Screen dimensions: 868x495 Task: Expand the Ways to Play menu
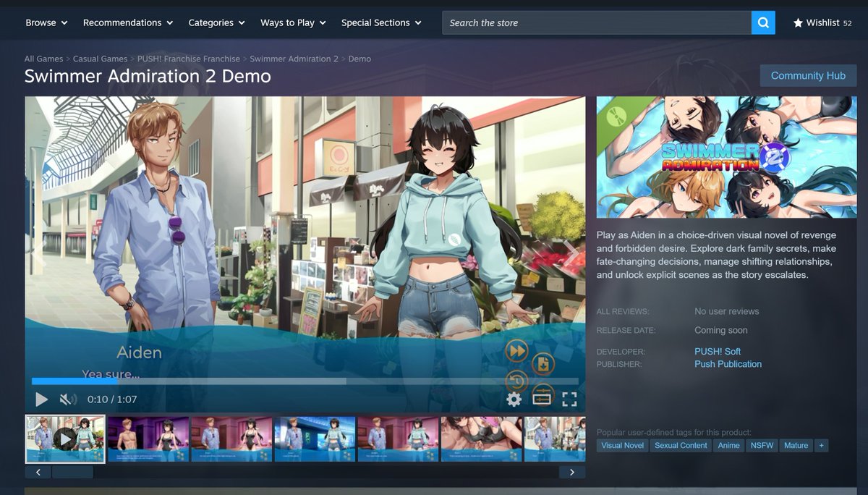pyautogui.click(x=293, y=22)
